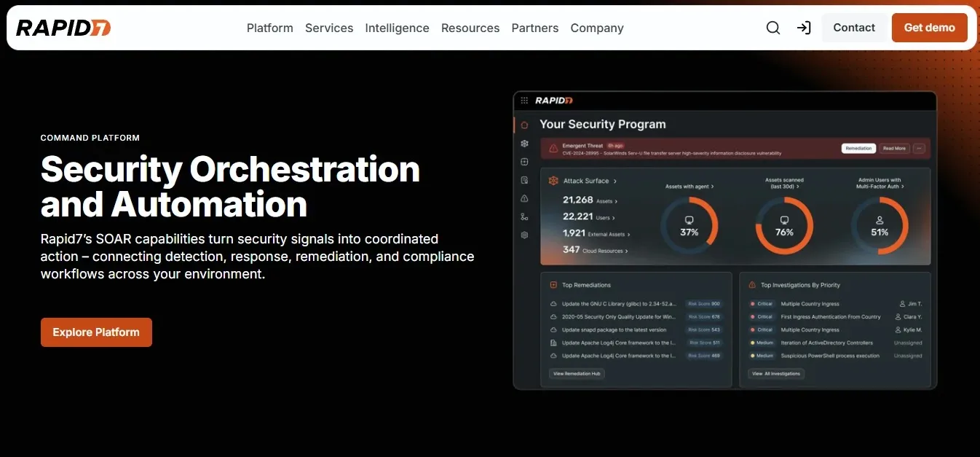
Task: Click the cloud icon beside 2020-05 Security Only update
Action: click(x=553, y=317)
